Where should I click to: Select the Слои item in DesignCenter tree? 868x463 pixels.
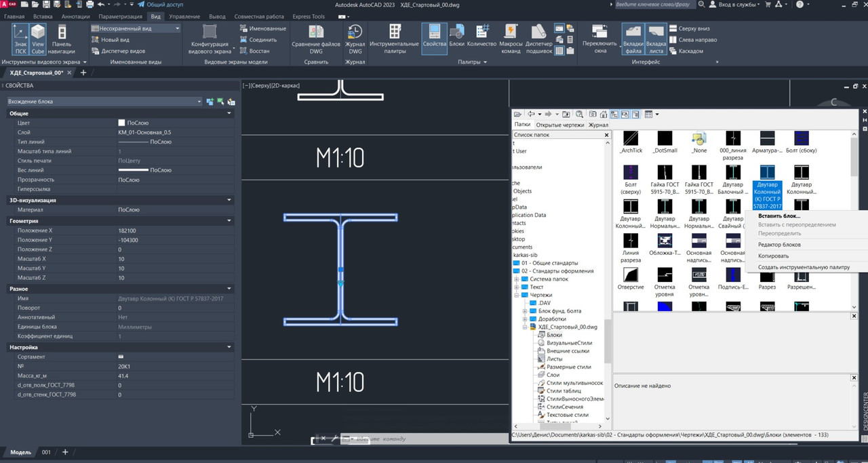(x=553, y=375)
